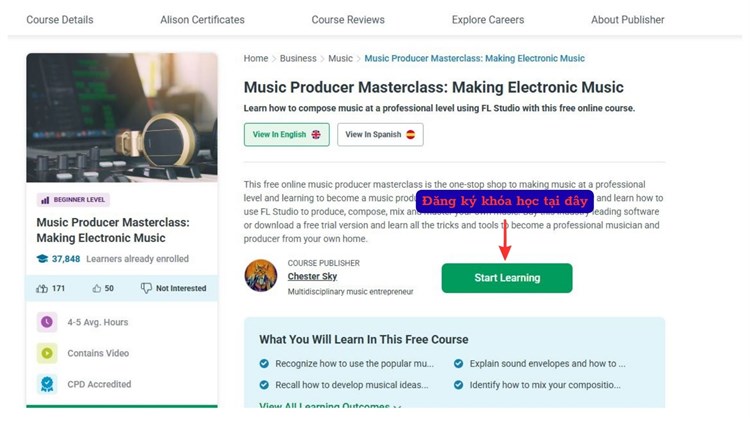Open the Course Details tab
The height and width of the screenshot is (422, 750).
tap(60, 19)
